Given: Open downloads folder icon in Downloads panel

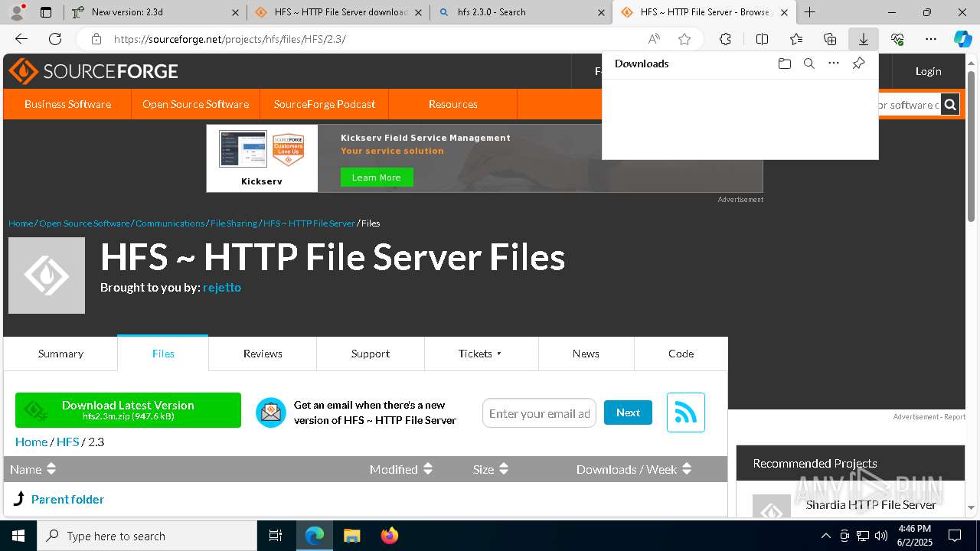Looking at the screenshot, I should click(x=784, y=64).
